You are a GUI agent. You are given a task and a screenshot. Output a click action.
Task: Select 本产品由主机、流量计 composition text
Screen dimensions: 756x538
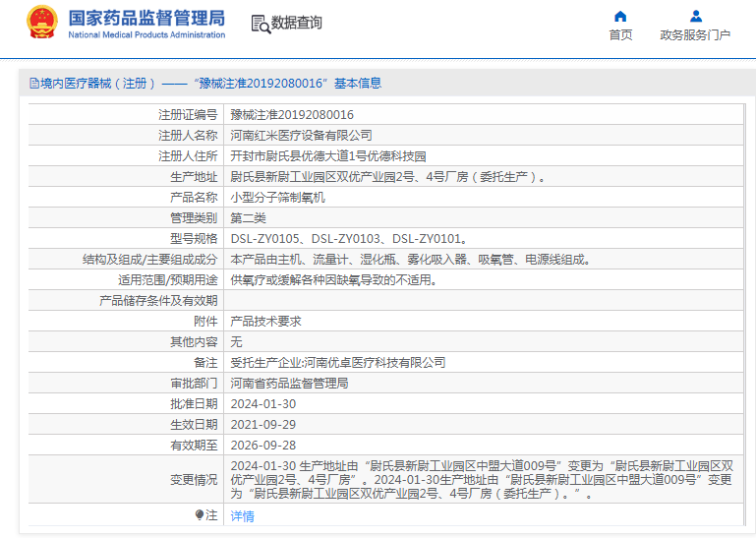coord(411,260)
